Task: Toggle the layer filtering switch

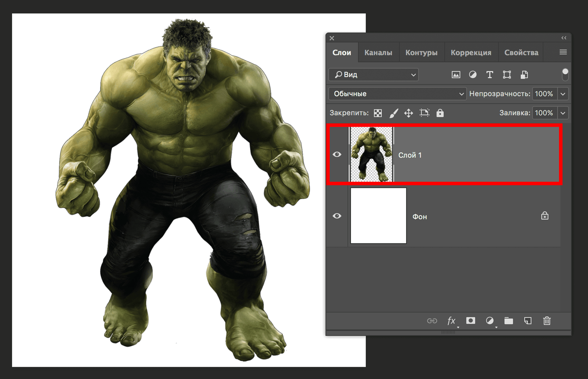Action: [565, 74]
